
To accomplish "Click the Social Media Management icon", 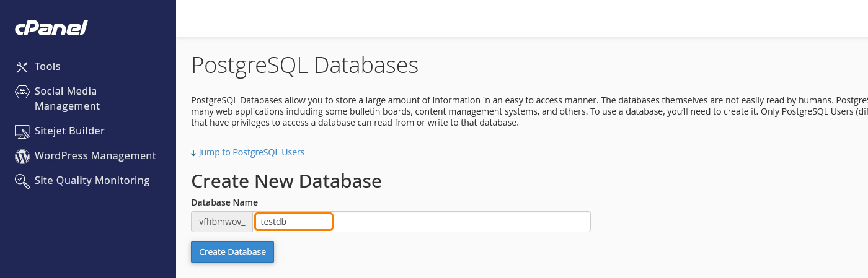I will point(22,92).
